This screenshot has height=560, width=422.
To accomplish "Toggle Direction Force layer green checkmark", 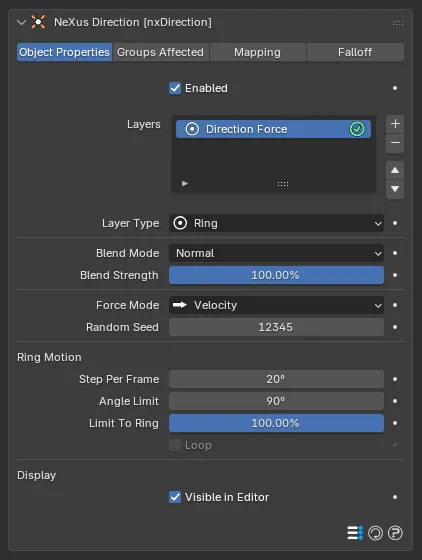I will (x=357, y=129).
